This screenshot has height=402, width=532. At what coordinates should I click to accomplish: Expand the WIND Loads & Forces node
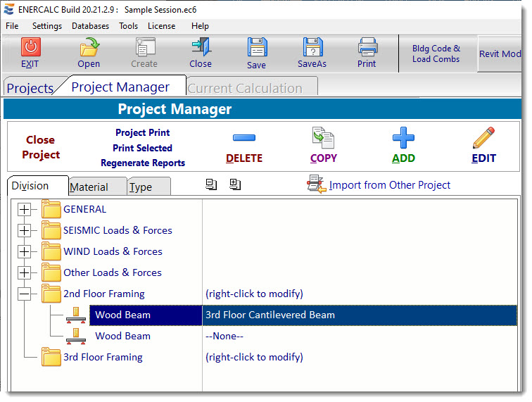point(25,251)
